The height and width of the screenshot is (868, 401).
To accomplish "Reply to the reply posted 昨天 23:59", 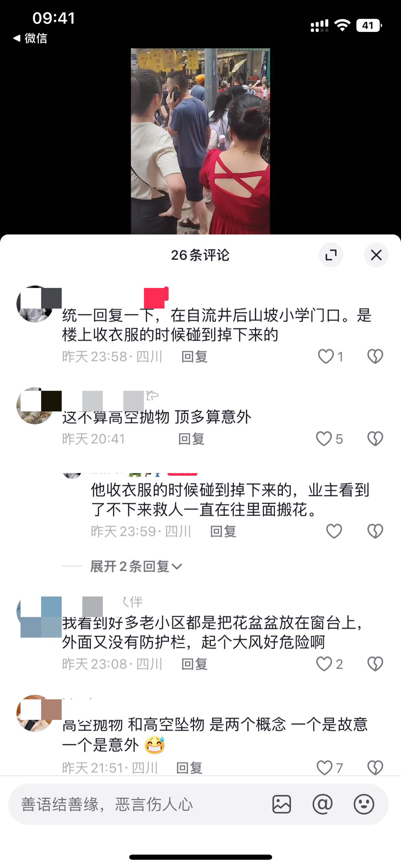I will click(x=223, y=531).
